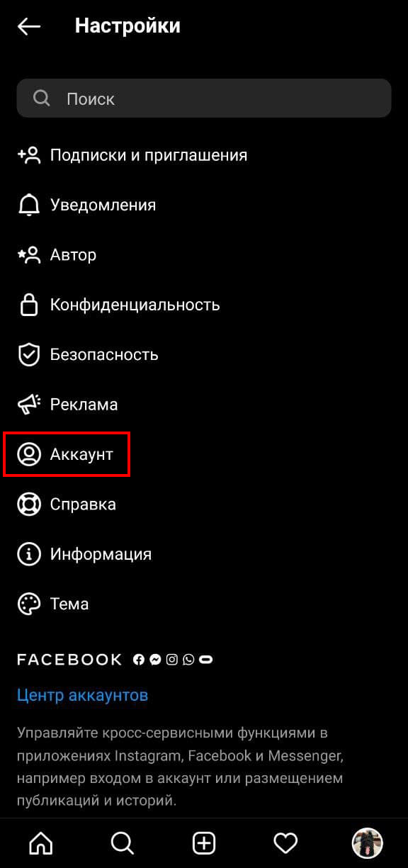Tap the lock icon beside Конфиденциальность
The height and width of the screenshot is (868, 408).
click(x=29, y=305)
